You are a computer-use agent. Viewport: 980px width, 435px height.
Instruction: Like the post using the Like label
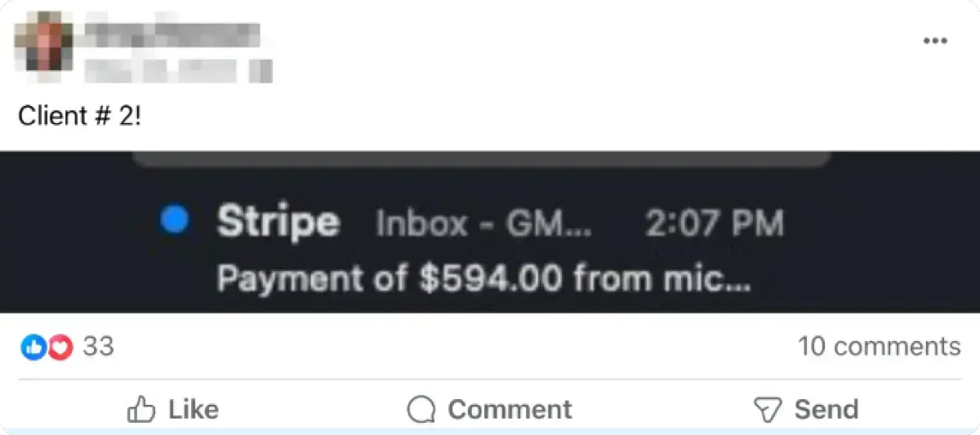194,409
